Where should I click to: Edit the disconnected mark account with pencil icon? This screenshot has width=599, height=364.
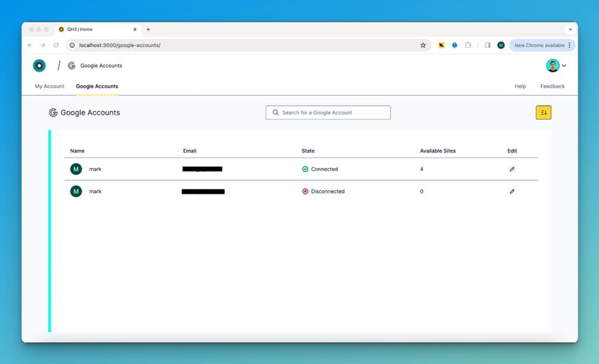coord(512,192)
